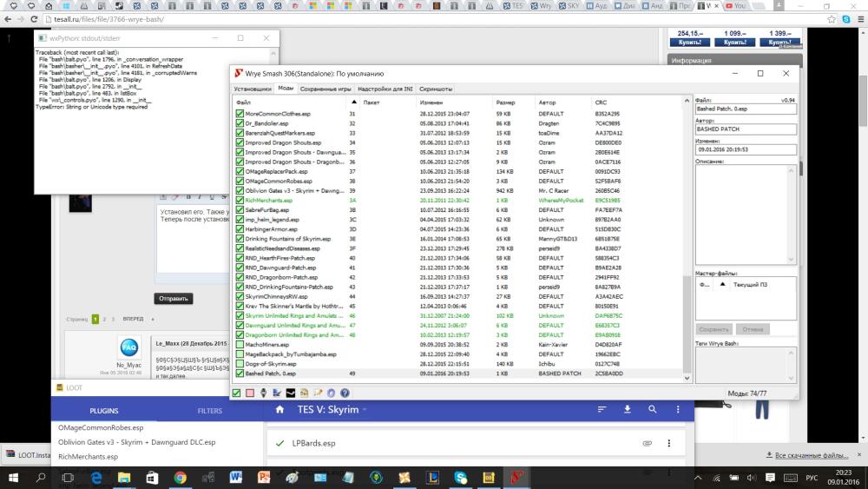Switch to the Скриншоты tab
This screenshot has height=489, width=868.
[x=436, y=89]
